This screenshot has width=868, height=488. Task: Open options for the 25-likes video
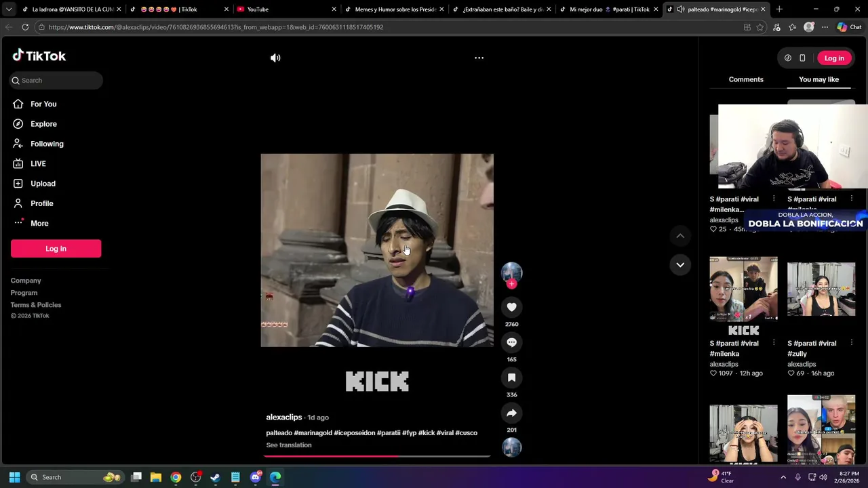click(774, 199)
